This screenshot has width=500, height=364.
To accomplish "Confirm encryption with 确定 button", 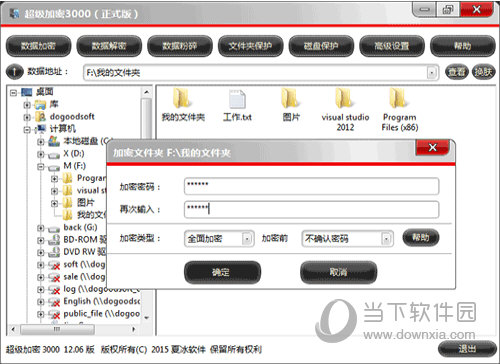I will (222, 272).
